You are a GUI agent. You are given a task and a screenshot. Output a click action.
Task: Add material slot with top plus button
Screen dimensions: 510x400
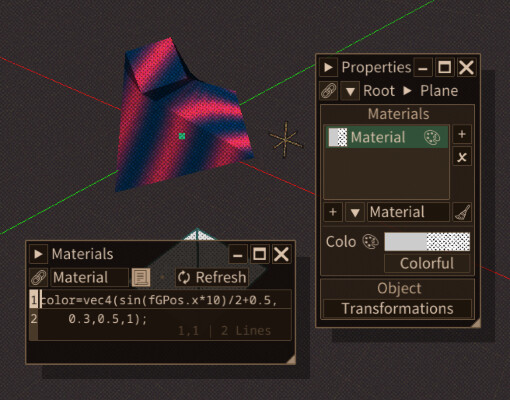[x=462, y=134]
